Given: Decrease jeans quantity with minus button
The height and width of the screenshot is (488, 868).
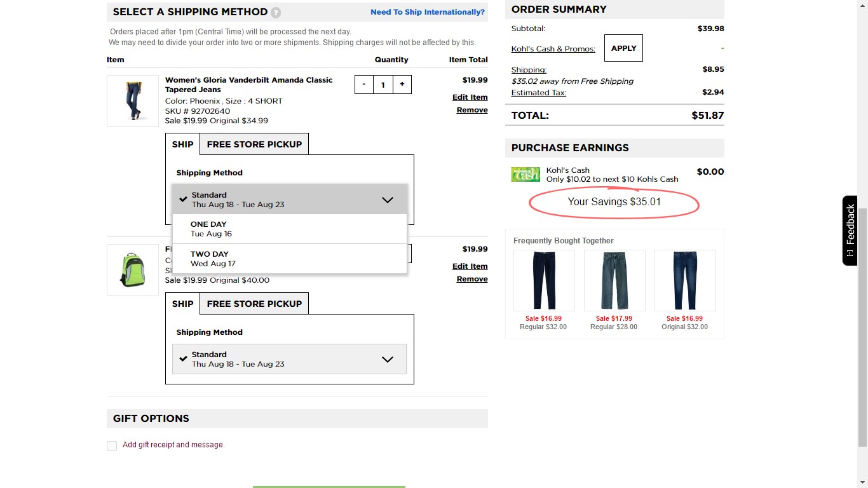Looking at the screenshot, I should click(364, 85).
